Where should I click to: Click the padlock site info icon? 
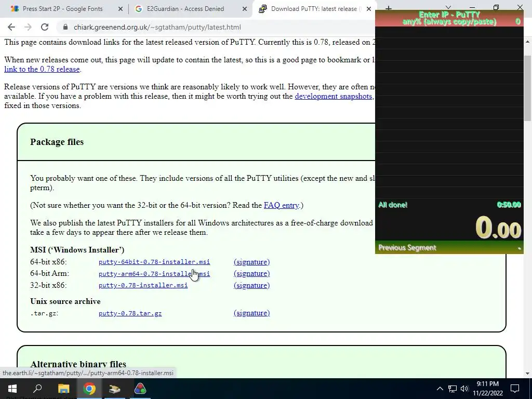point(65,27)
